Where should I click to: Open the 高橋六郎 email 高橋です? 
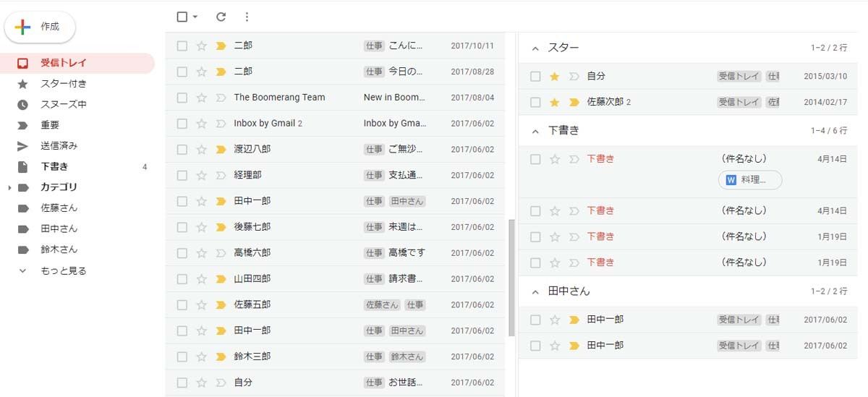[407, 253]
